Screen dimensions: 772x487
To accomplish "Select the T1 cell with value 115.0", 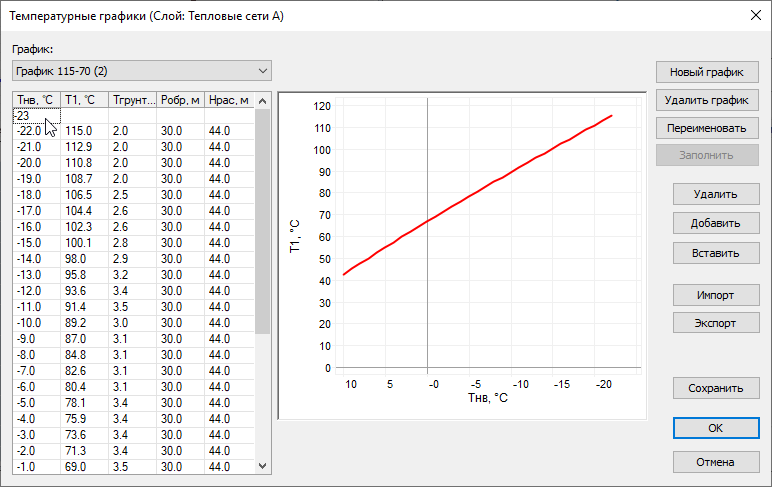I will [80, 131].
